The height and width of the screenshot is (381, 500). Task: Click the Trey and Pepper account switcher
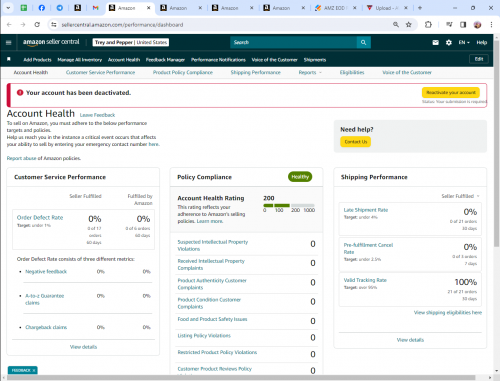pos(131,42)
